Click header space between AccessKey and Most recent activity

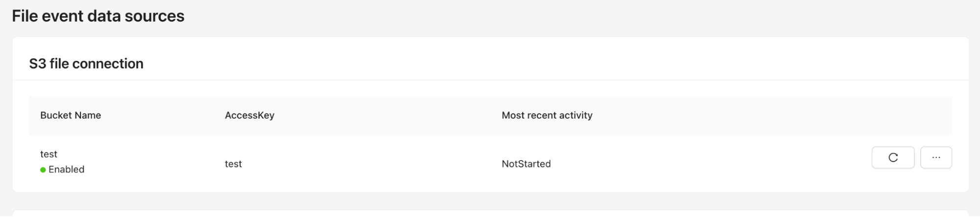387,116
